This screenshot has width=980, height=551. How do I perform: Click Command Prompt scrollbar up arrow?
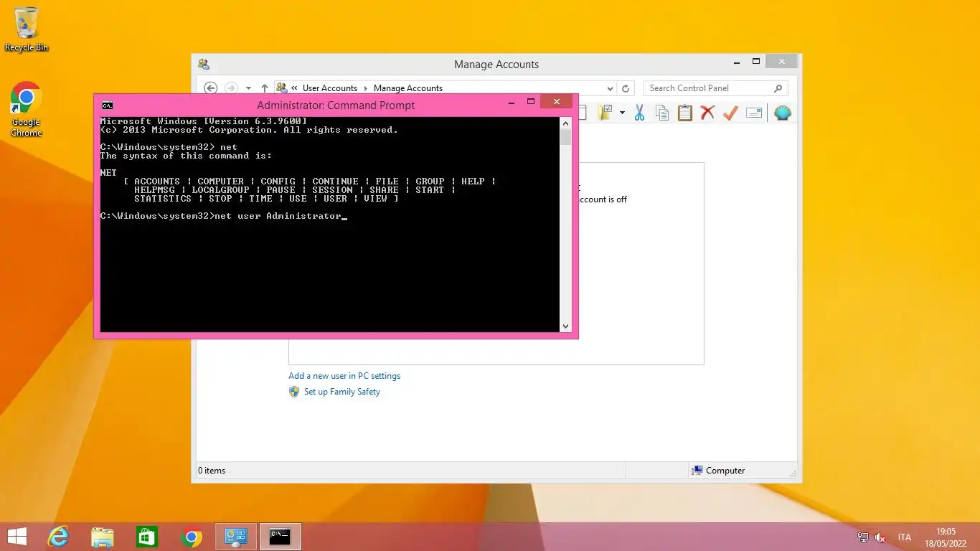tap(565, 122)
